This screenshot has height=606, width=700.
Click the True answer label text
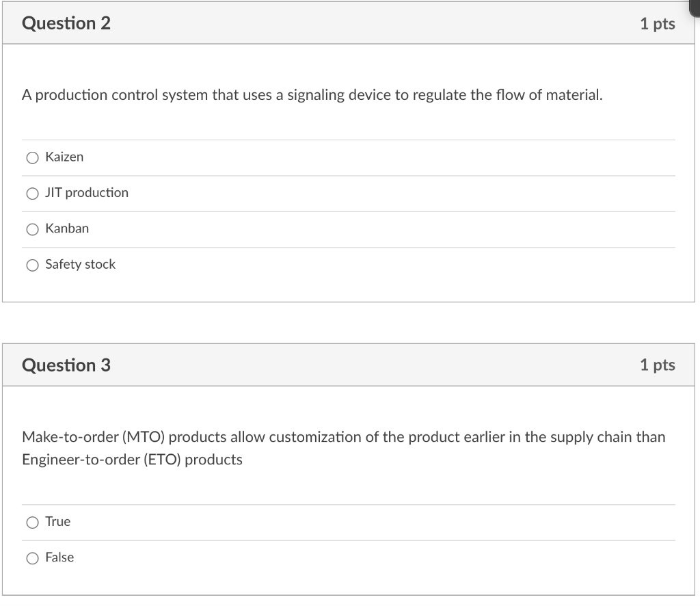(57, 522)
